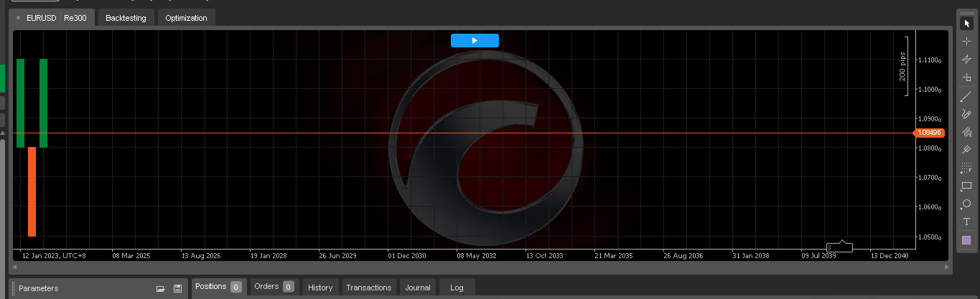This screenshot has width=980, height=299.
Task: Click the 01 Dec 2030 time axis label
Action: click(x=407, y=255)
